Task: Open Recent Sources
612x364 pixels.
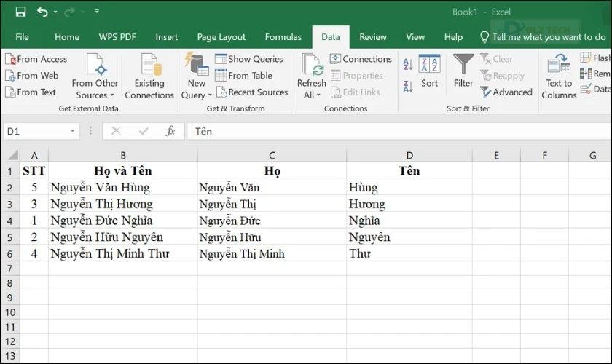Action: pos(252,92)
